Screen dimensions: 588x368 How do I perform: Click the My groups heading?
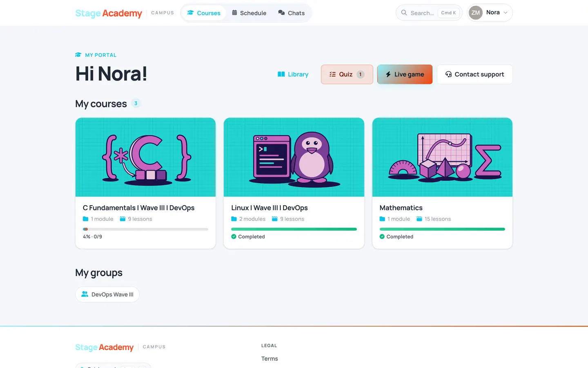(99, 273)
